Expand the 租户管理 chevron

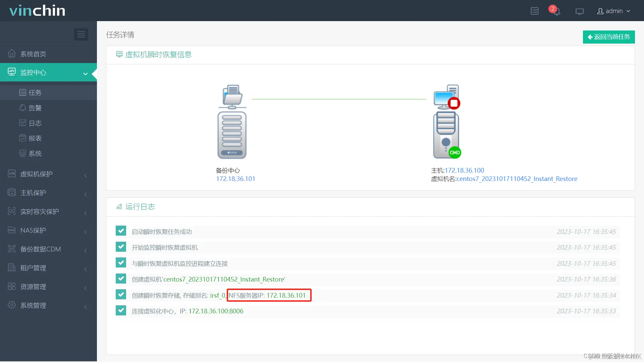click(x=86, y=269)
